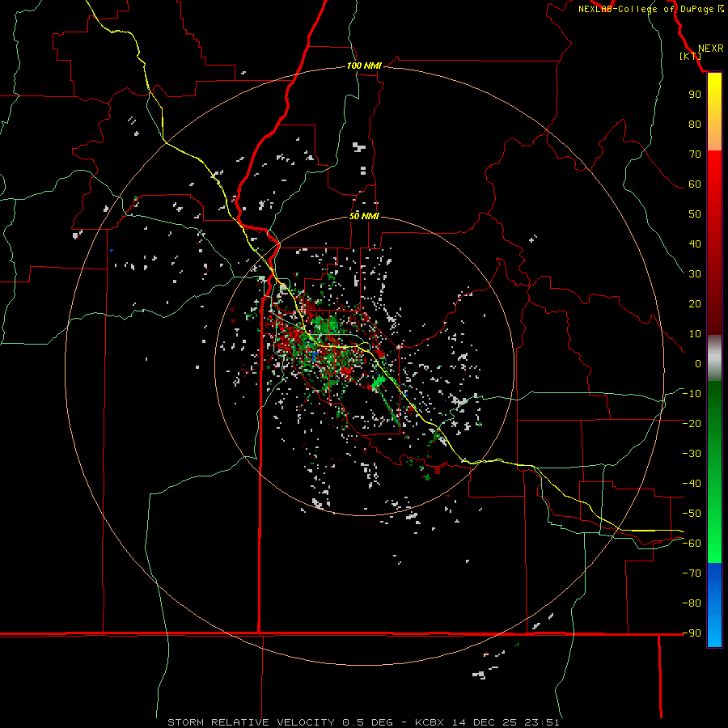
Task: Click the -30 scale value
Action: click(692, 454)
